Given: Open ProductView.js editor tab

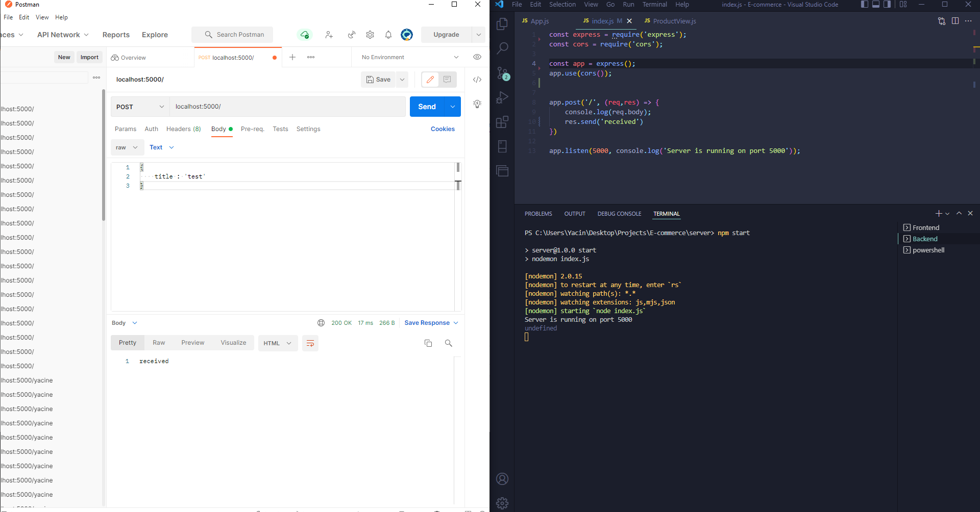Looking at the screenshot, I should click(x=670, y=21).
